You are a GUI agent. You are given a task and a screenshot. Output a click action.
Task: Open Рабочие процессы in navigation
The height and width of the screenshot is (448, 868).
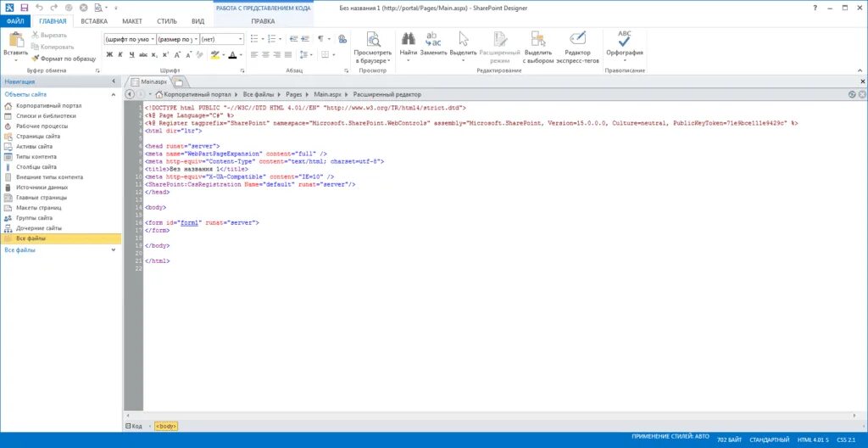[42, 126]
